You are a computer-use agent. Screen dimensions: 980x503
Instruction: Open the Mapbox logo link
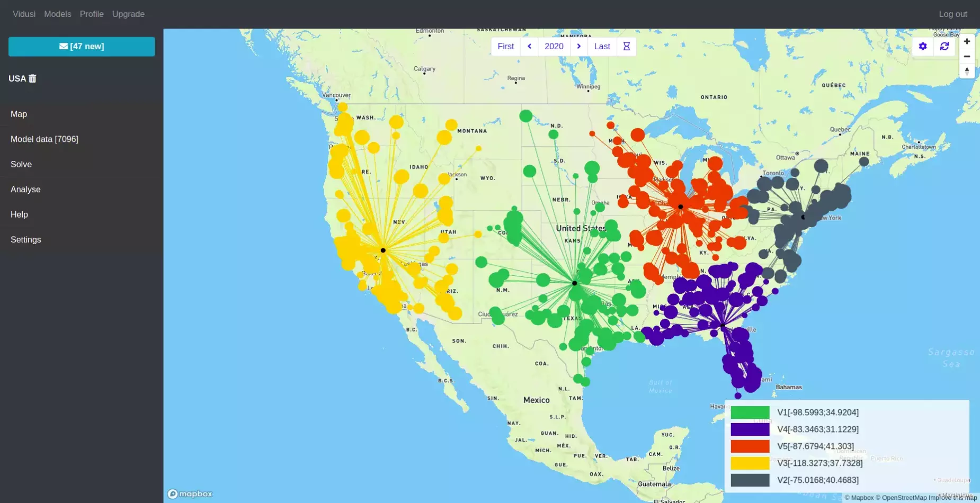click(190, 494)
